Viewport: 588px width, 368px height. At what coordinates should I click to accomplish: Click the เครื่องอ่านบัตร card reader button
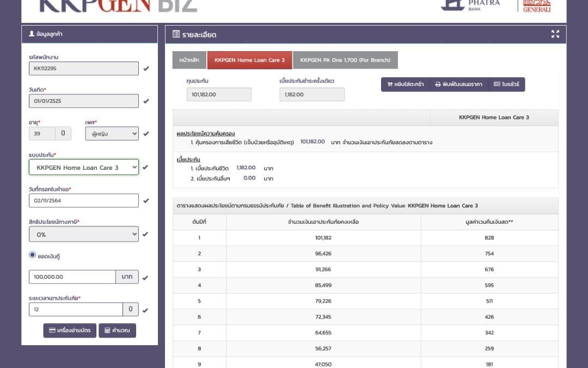[70, 330]
